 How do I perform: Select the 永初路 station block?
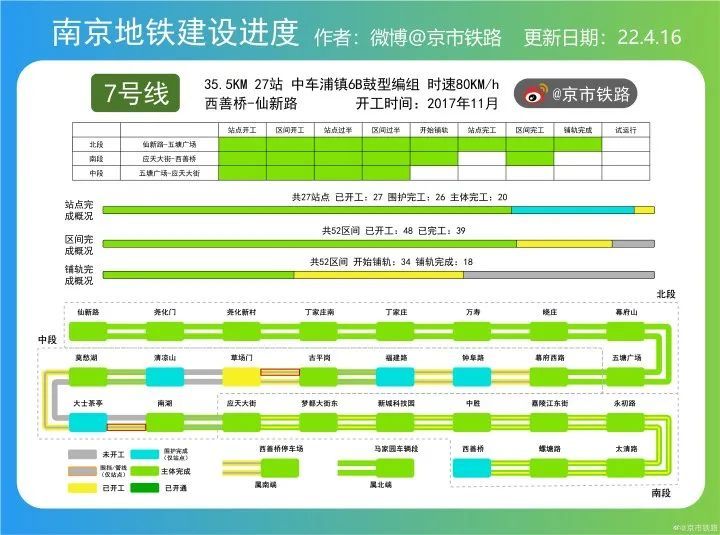(625, 422)
